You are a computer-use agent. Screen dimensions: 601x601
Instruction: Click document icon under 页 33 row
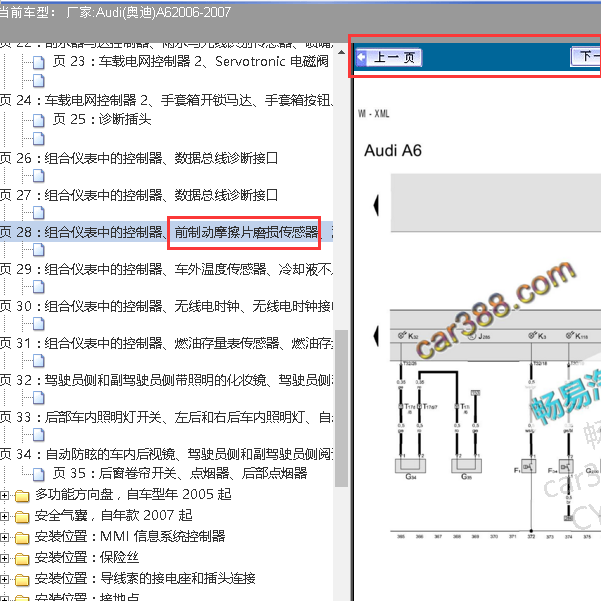click(39, 435)
